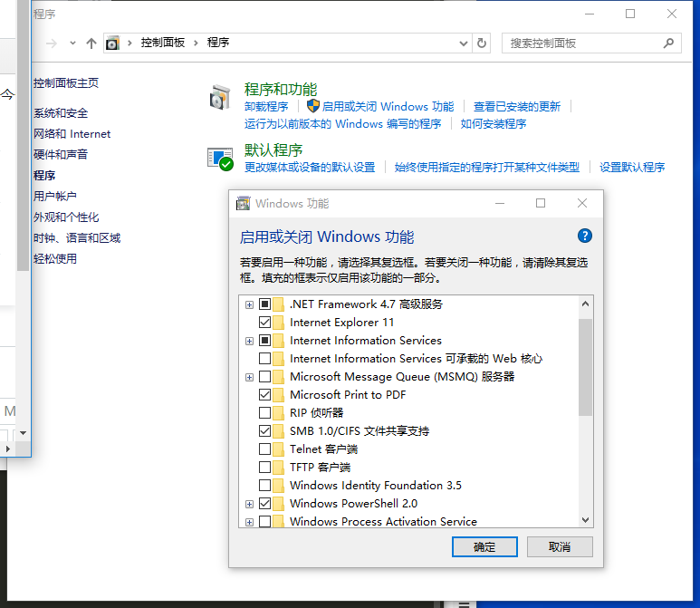Click 确定 button in Windows 功能 dialog
The height and width of the screenshot is (608, 700).
click(484, 546)
